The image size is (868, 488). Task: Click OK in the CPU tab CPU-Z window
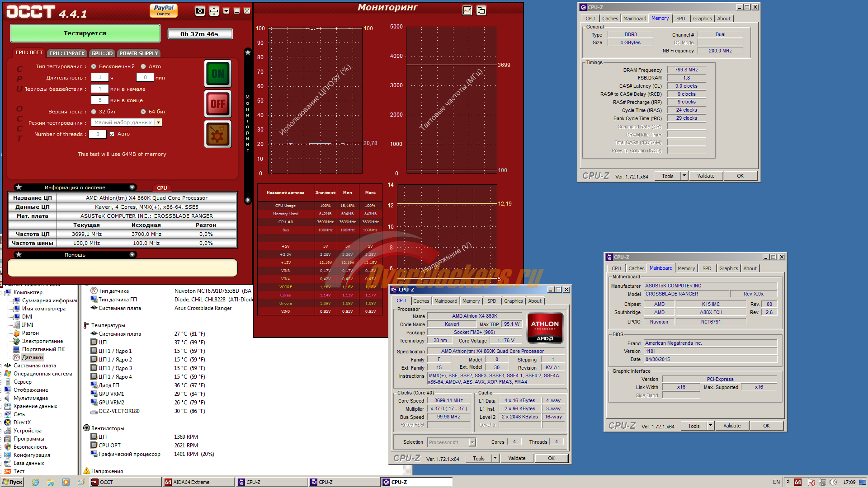coord(551,458)
